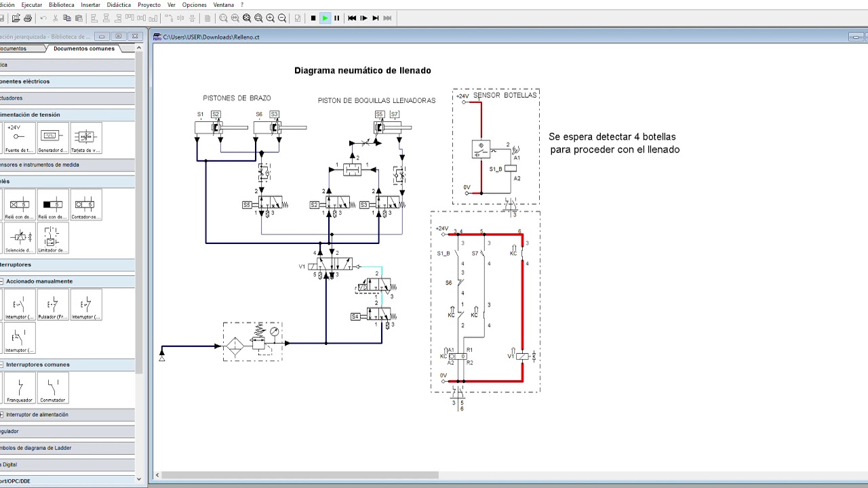The height and width of the screenshot is (488, 868).
Task: Toggle the Sensores e instrumentos de medida section
Action: (x=67, y=165)
